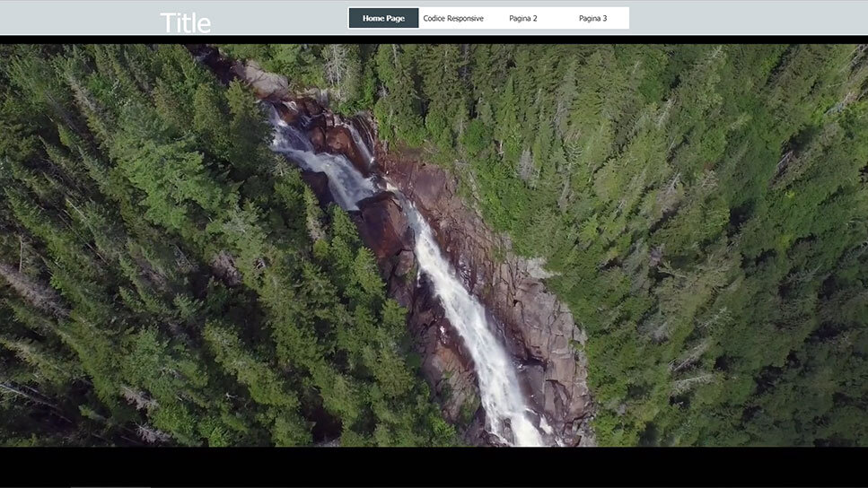Open Pagina 3 from the navbar
The image size is (868, 488).
click(592, 18)
